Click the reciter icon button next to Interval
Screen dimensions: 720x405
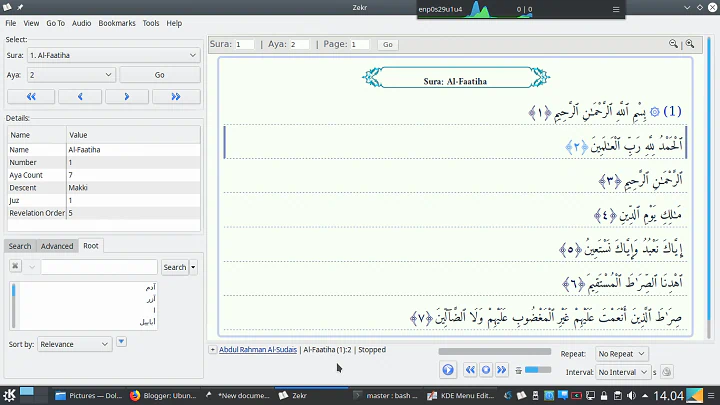tap(667, 372)
